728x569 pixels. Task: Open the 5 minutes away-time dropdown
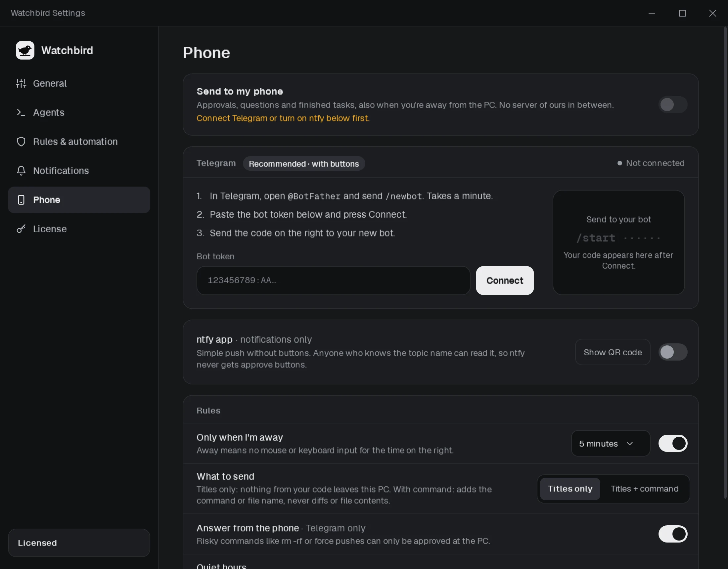coord(611,443)
